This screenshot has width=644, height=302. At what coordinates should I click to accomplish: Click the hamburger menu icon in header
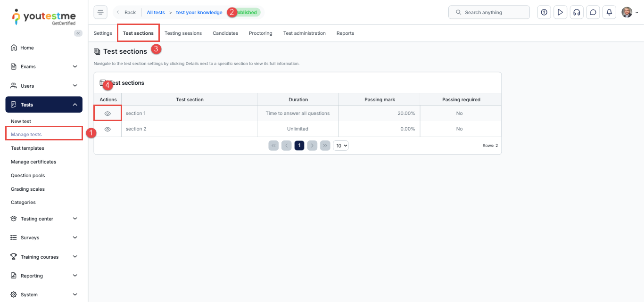coord(100,12)
